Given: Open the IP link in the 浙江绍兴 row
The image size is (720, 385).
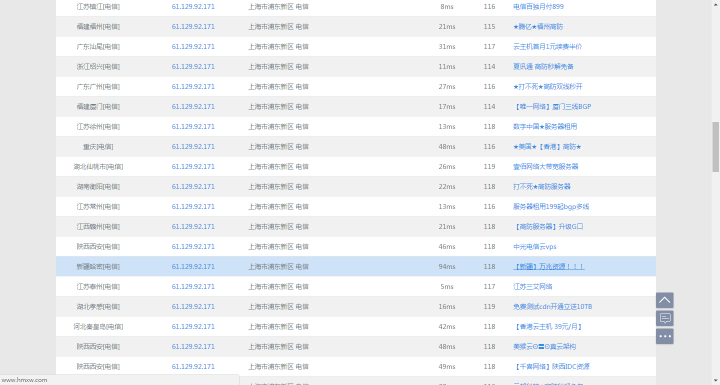Looking at the screenshot, I should point(193,67).
